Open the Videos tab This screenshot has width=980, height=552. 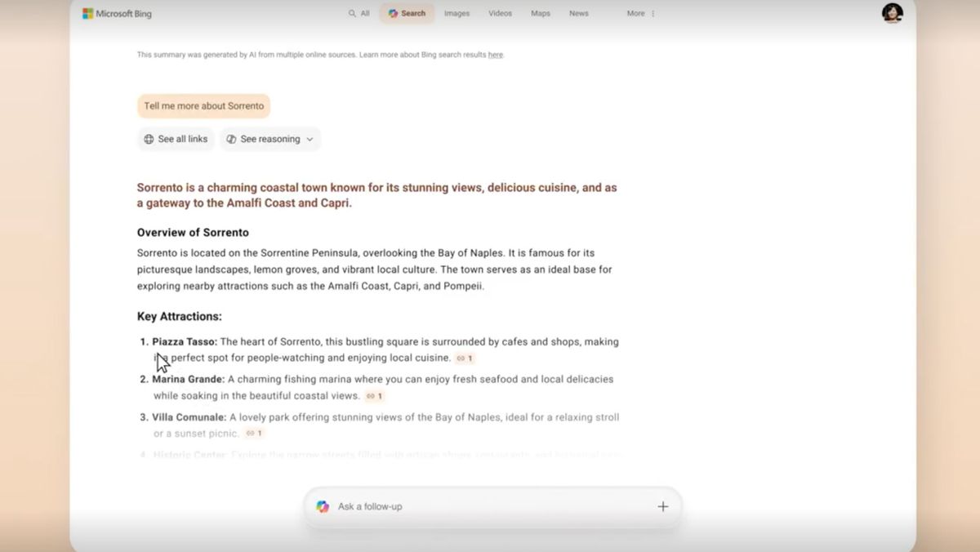500,14
